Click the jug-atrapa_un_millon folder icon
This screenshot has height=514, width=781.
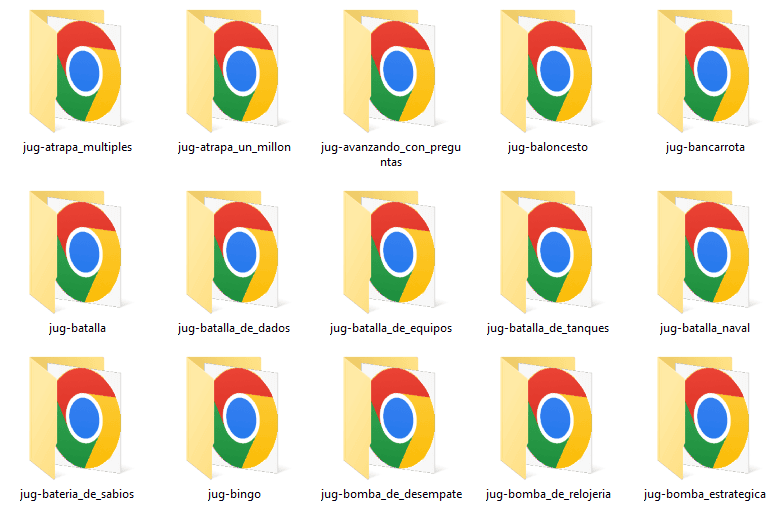pyautogui.click(x=234, y=70)
